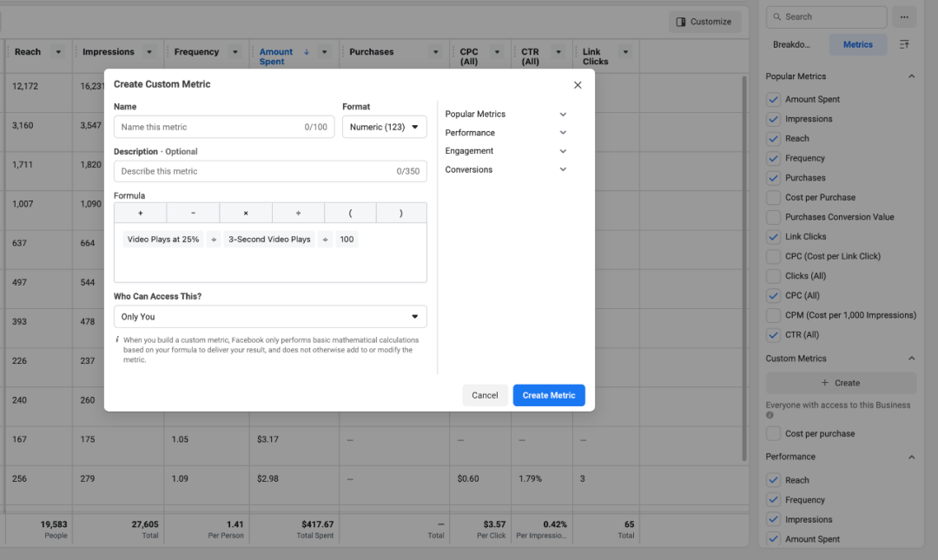Open the Frequency column dropdown arrow
The width and height of the screenshot is (938, 560).
[x=235, y=52]
